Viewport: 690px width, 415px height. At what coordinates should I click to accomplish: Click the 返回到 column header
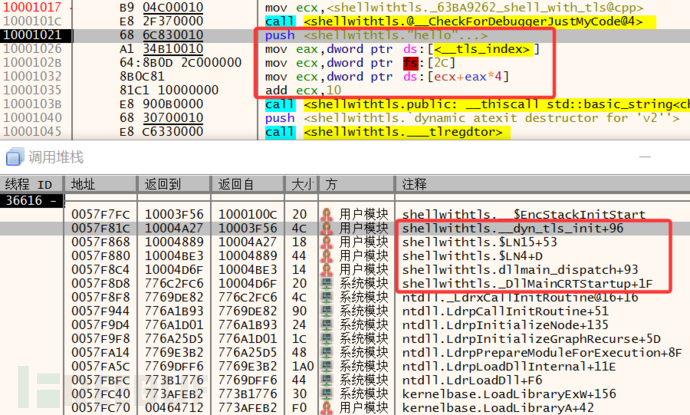pyautogui.click(x=174, y=184)
